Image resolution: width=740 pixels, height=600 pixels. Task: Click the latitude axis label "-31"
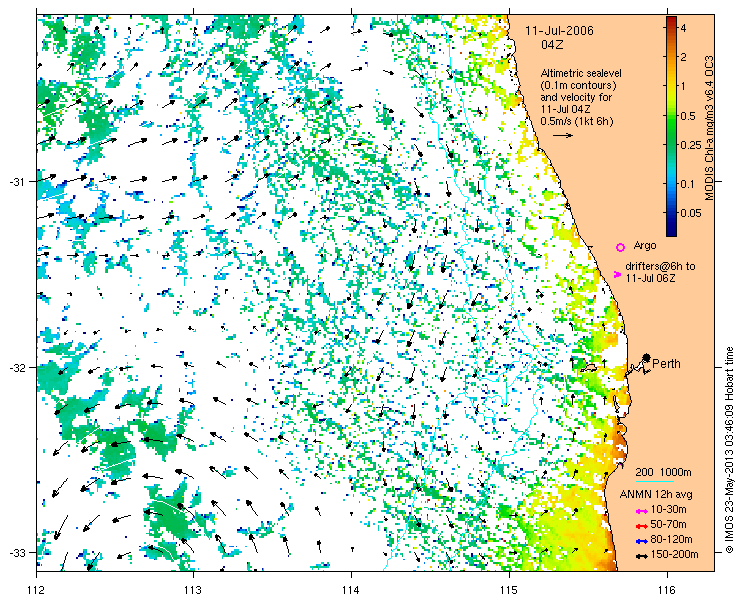[x=18, y=181]
